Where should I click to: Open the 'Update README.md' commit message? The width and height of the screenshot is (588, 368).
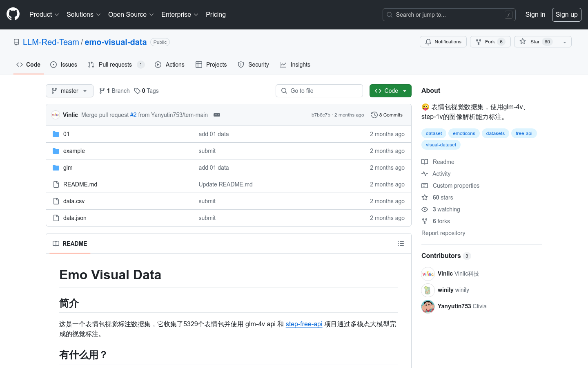pyautogui.click(x=225, y=184)
